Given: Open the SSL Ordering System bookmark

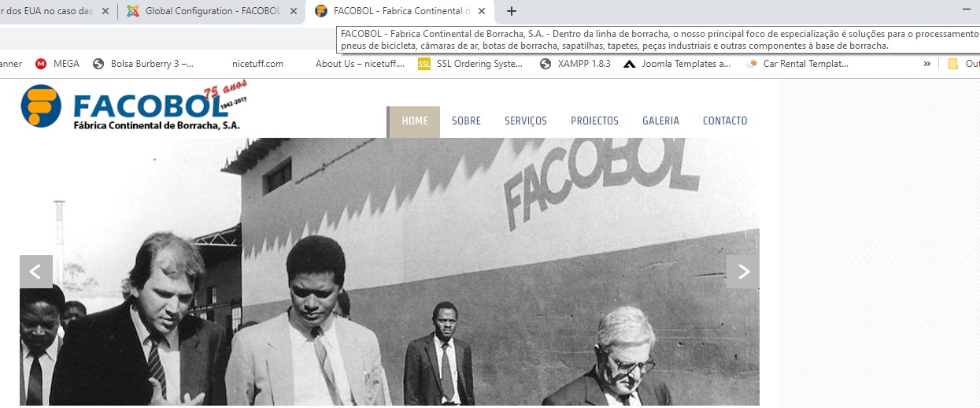Looking at the screenshot, I should (x=471, y=64).
